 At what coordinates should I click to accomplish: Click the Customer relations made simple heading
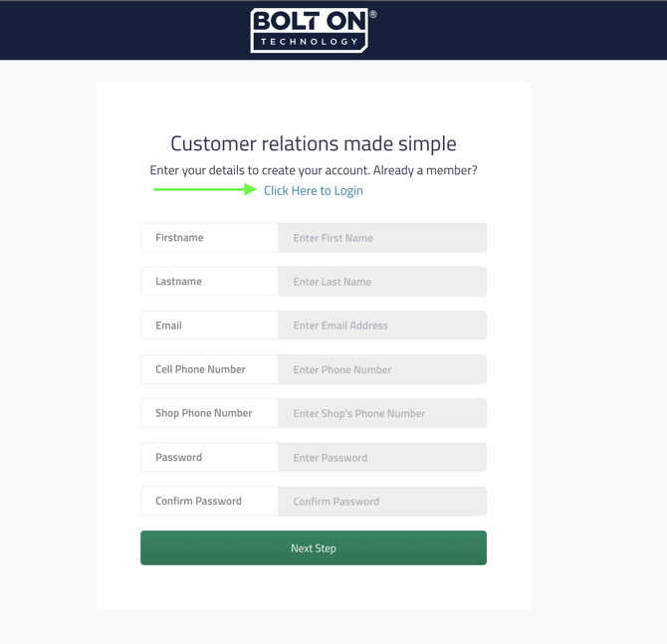pyautogui.click(x=313, y=143)
